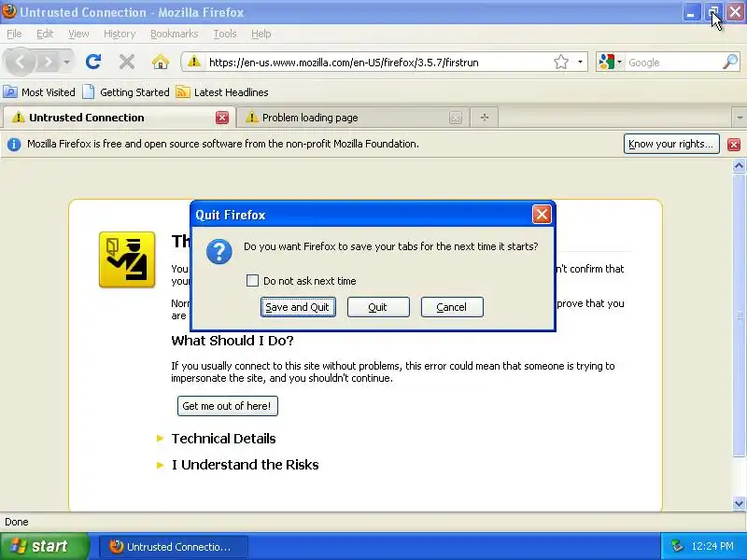This screenshot has width=747, height=560.
Task: Close the Untrusted Connection tab
Action: click(x=222, y=118)
